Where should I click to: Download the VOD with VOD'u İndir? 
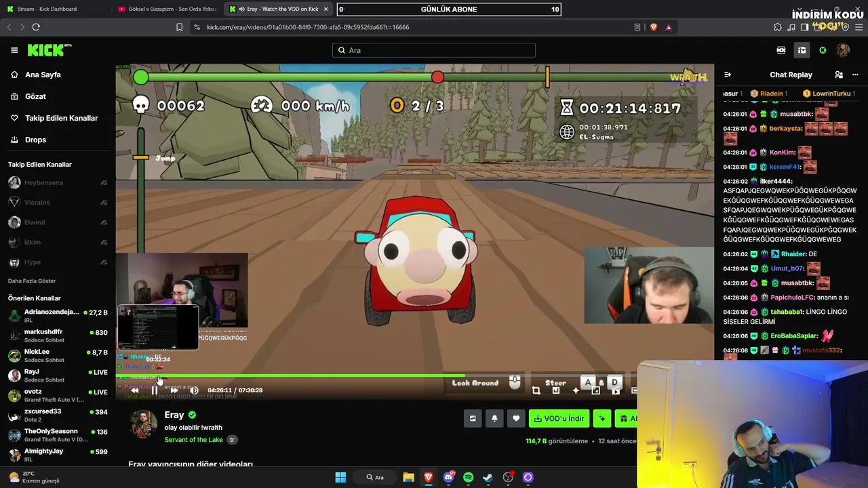click(559, 418)
